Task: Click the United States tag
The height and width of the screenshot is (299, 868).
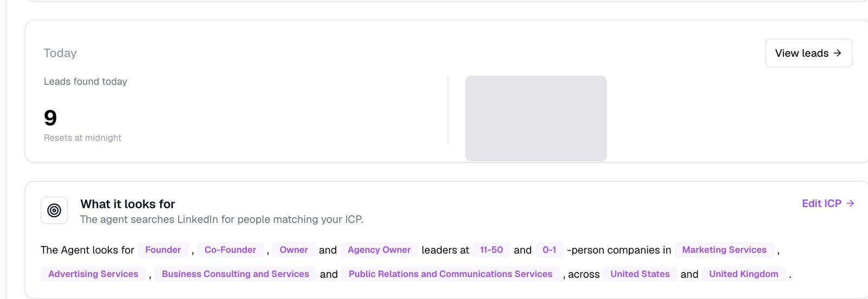Action: (640, 274)
